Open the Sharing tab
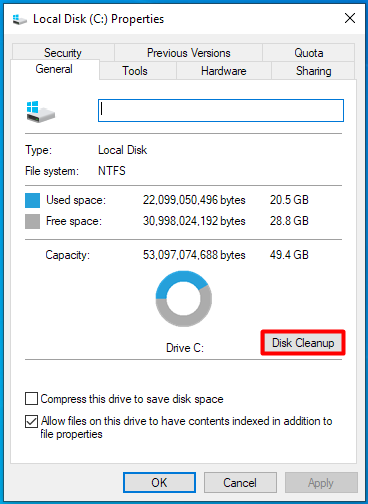Viewport: 368px width, 504px height. click(313, 71)
